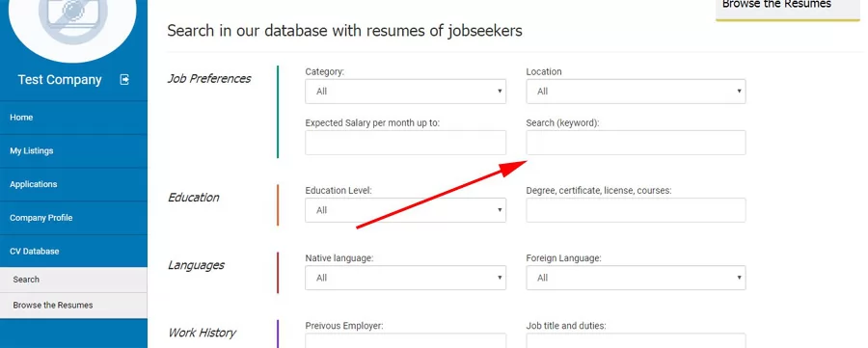Viewport: 868px width, 348px height.
Task: Open the Category dropdown
Action: tap(405, 92)
